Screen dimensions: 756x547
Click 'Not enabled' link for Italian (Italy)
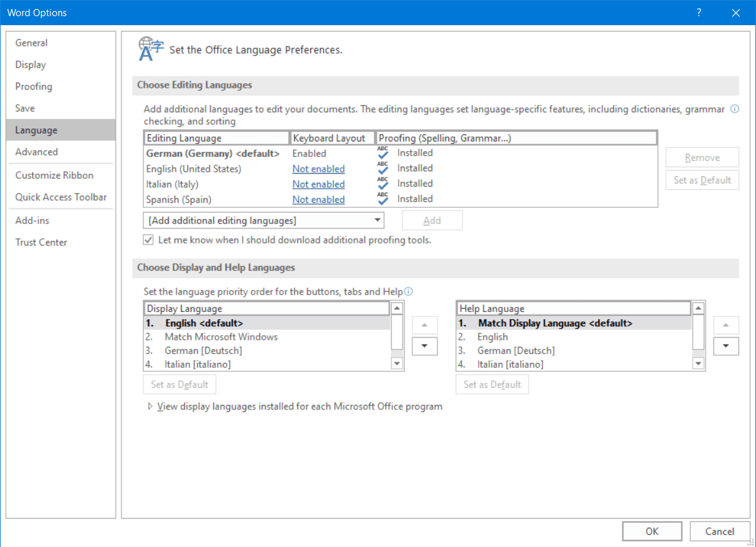(318, 184)
